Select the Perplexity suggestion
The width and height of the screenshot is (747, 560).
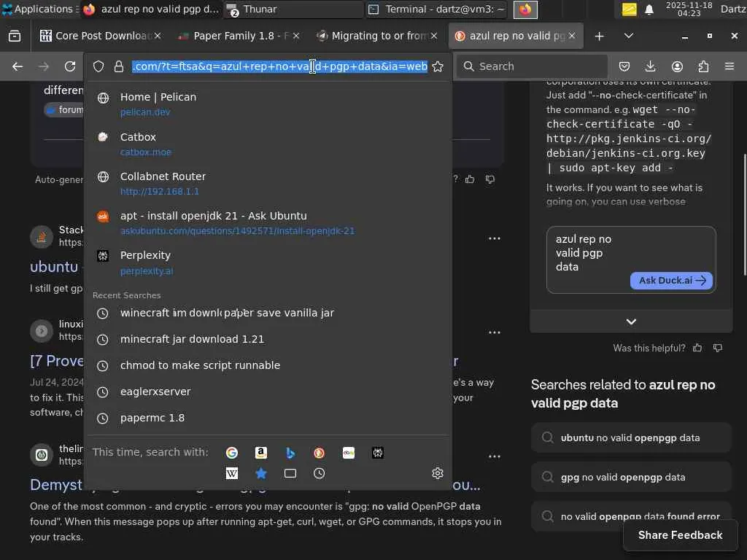click(x=268, y=262)
